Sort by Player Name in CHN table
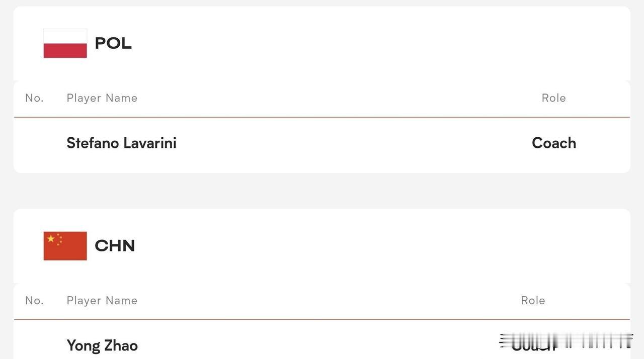 (x=102, y=301)
